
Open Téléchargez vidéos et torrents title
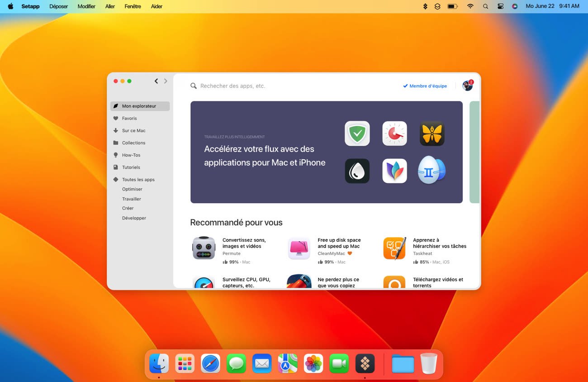click(438, 282)
